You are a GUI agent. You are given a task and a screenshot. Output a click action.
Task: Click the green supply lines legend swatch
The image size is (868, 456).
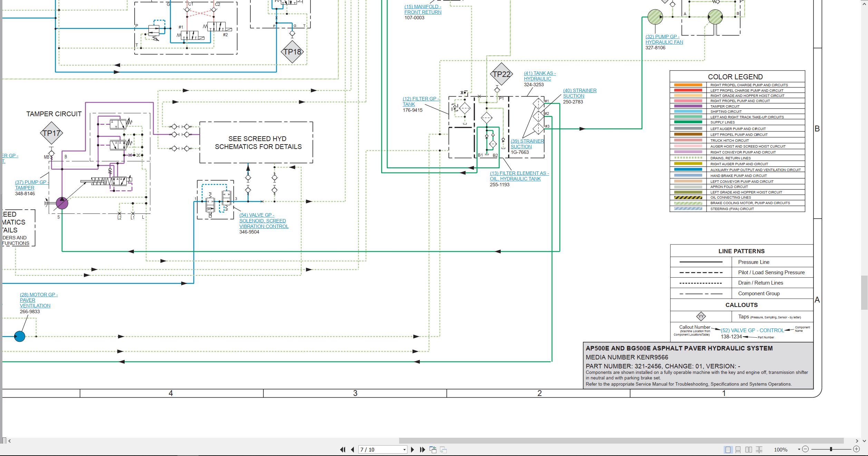688,122
